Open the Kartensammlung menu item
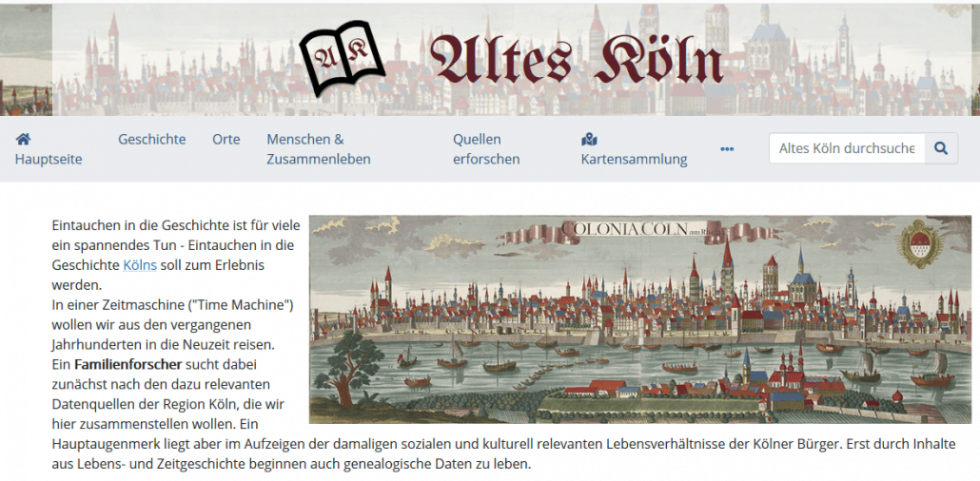Screen dimensions: 980x481 click(x=635, y=160)
